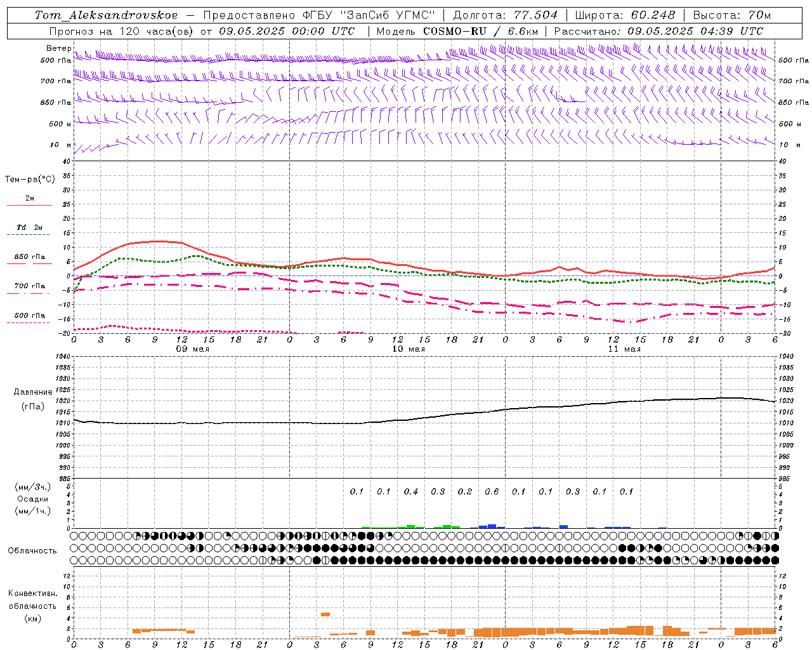This screenshot has height=650, width=812.
Task: Click the (км) kilometres unit label
Action: point(33,618)
